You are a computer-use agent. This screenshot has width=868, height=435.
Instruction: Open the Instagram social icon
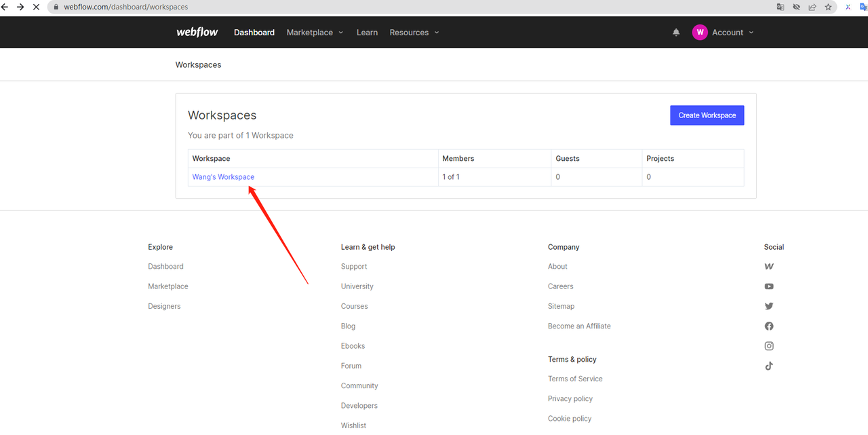(x=769, y=346)
